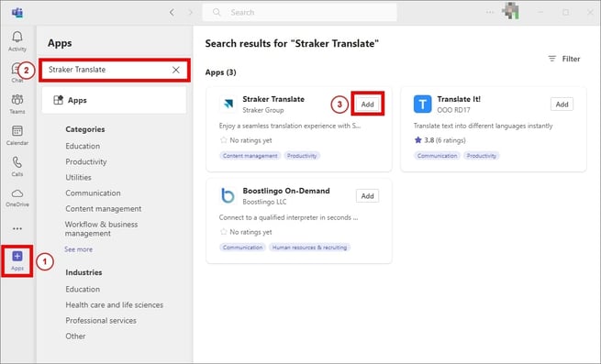This screenshot has width=601, height=364.
Task: Select the Apps entry in left pane
Action: click(114, 100)
